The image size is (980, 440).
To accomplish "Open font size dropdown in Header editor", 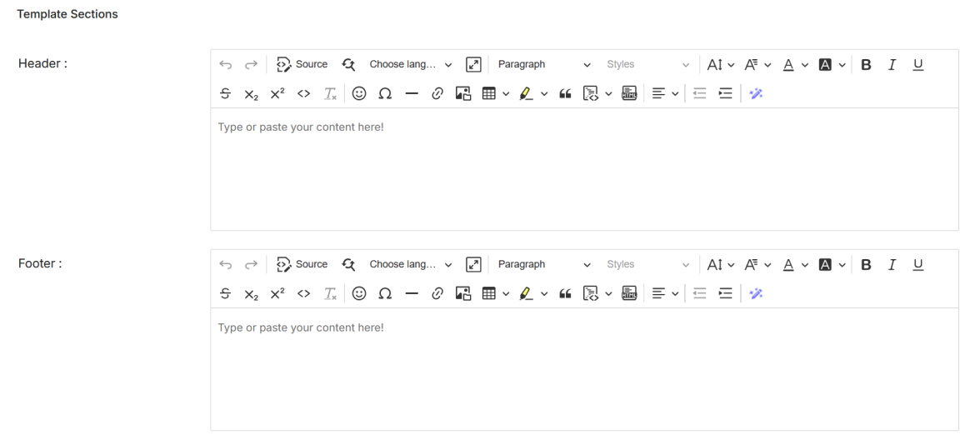I will click(721, 64).
